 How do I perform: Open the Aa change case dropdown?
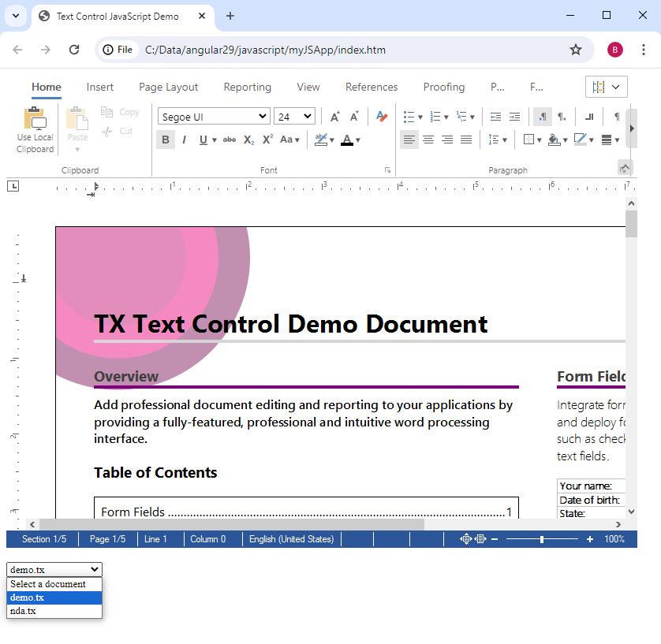290,140
